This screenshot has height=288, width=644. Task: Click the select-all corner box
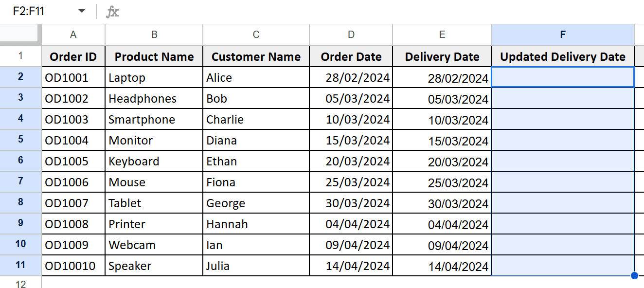[x=20, y=35]
